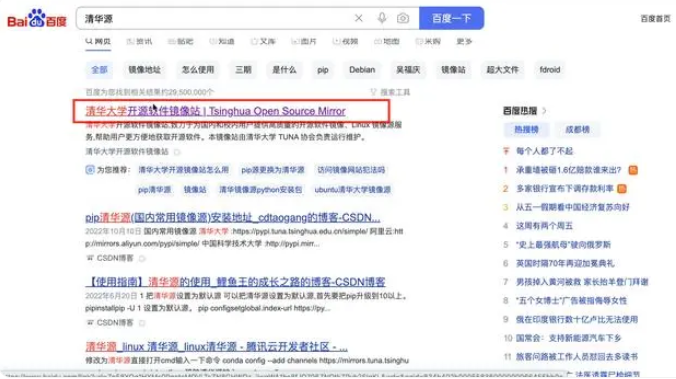Clear the search box with the X icon

(x=358, y=18)
